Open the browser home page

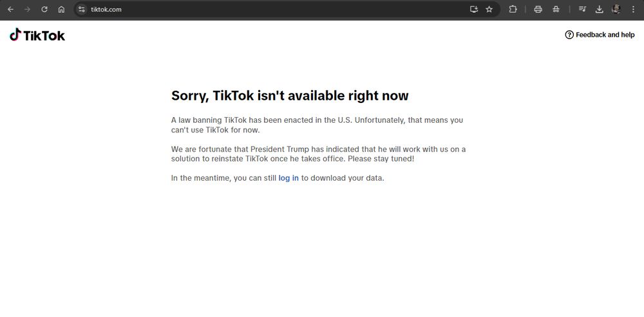(61, 9)
